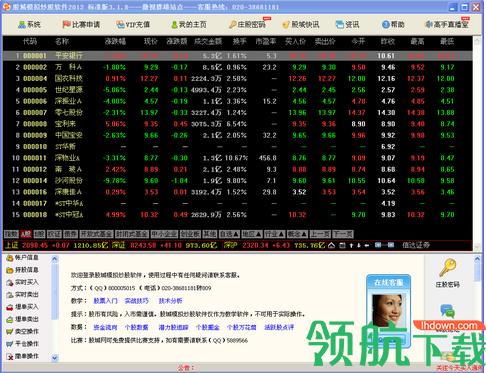The image size is (486, 373).
Task: Open VIP充值 recharge page
Action: click(133, 24)
